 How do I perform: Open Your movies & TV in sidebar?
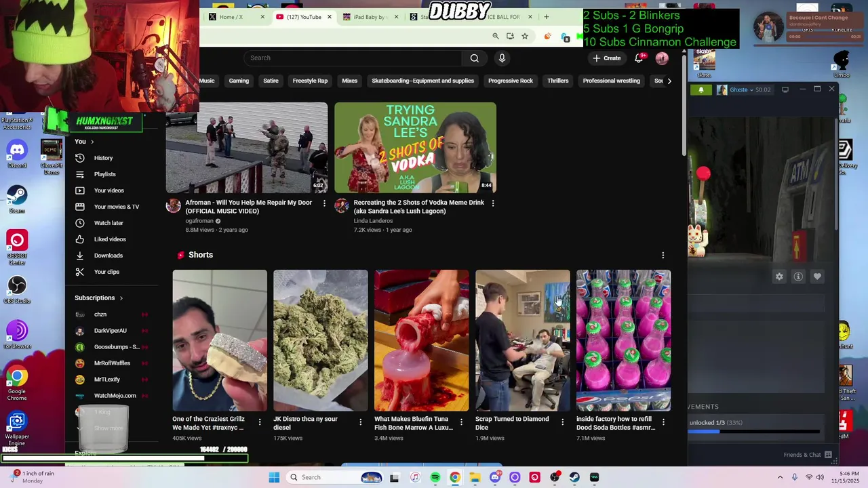(x=116, y=207)
